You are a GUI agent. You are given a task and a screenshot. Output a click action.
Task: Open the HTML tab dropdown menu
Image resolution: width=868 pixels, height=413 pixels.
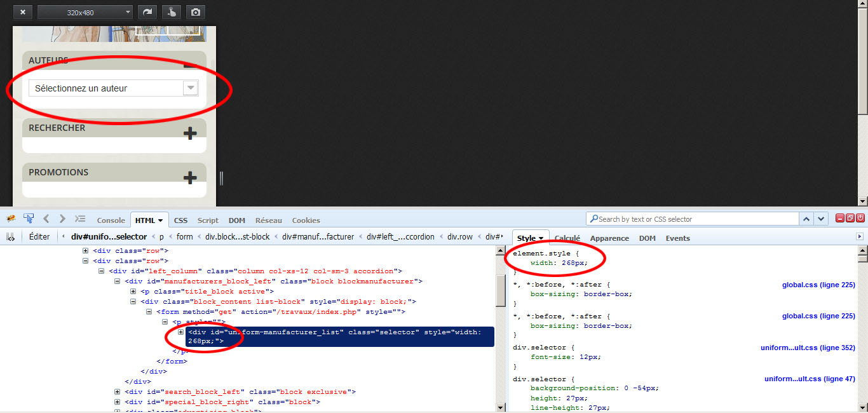pyautogui.click(x=160, y=221)
